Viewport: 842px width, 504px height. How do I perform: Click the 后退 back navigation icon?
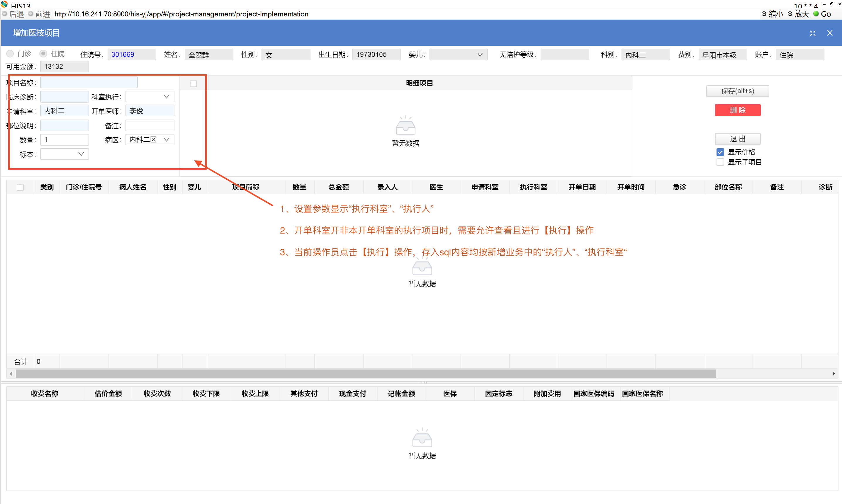pos(5,14)
